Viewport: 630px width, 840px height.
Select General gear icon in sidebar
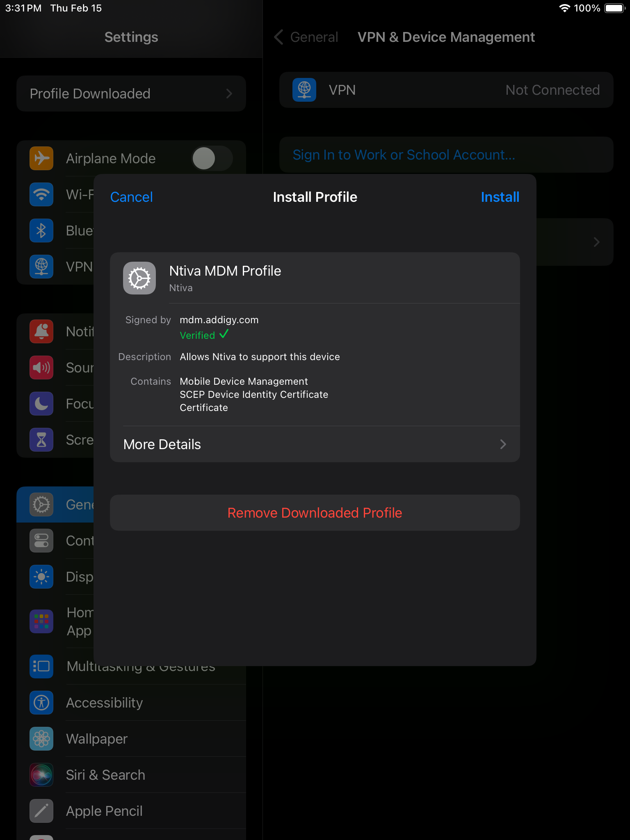[41, 504]
